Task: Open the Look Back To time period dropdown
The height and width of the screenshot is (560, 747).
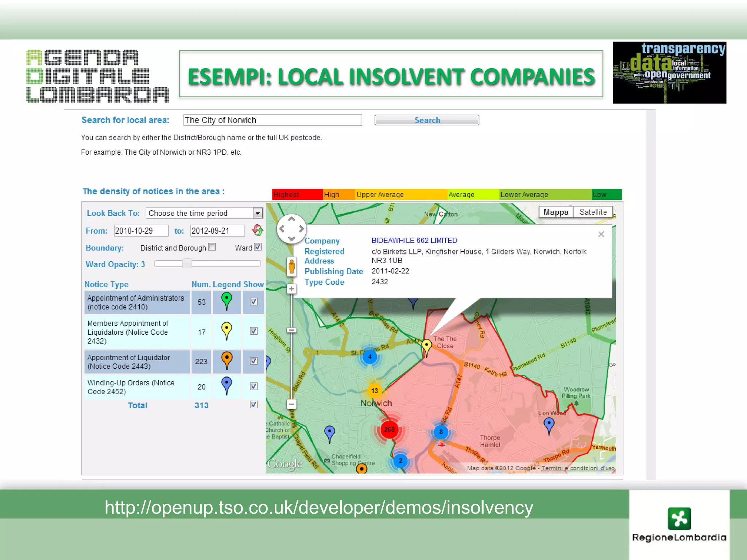Action: (x=258, y=213)
